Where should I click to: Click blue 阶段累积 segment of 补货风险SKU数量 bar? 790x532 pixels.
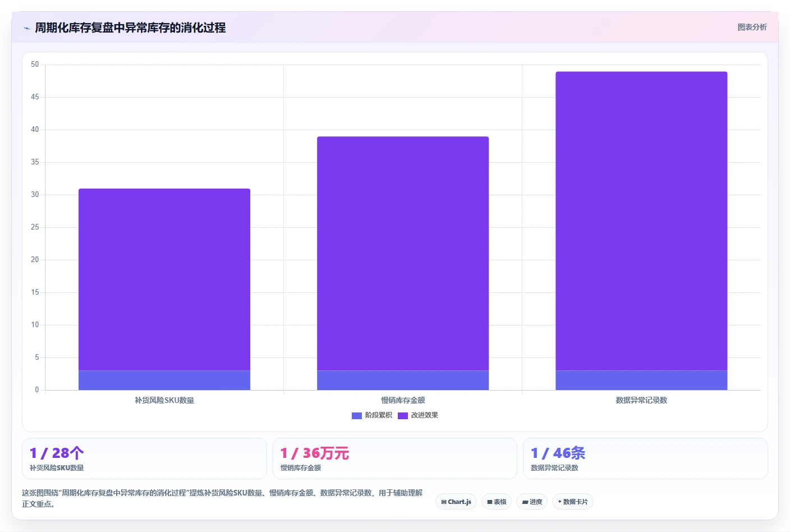(164, 380)
